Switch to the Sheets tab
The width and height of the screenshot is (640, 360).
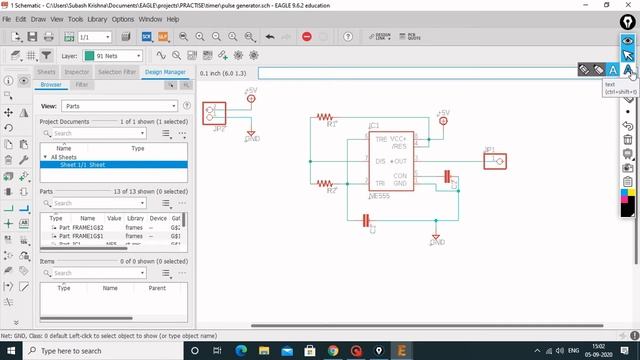(46, 72)
